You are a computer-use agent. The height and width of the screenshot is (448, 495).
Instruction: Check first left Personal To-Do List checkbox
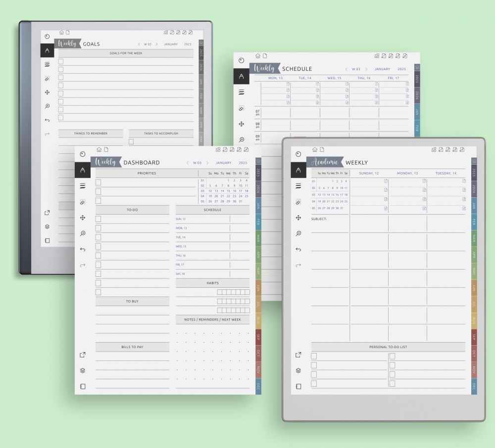click(314, 356)
